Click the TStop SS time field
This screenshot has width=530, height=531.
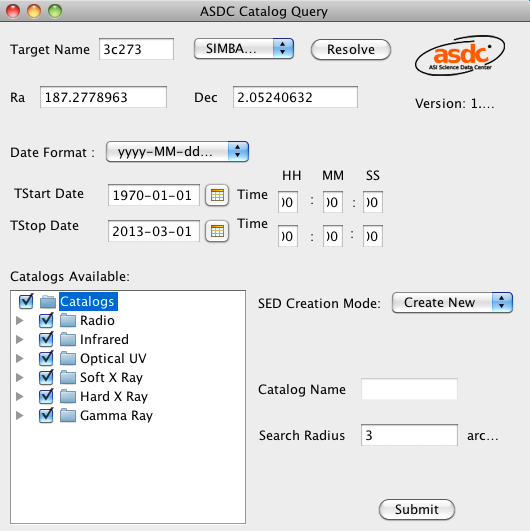tap(373, 236)
